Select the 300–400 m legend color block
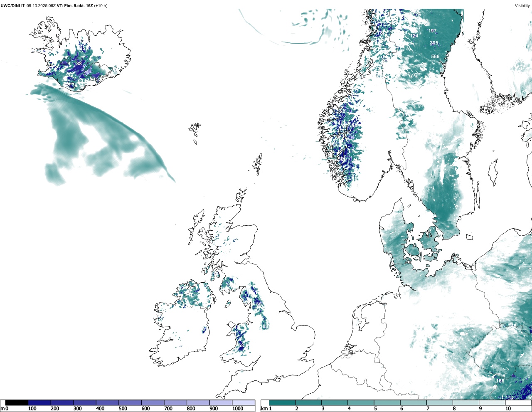 [85, 402]
